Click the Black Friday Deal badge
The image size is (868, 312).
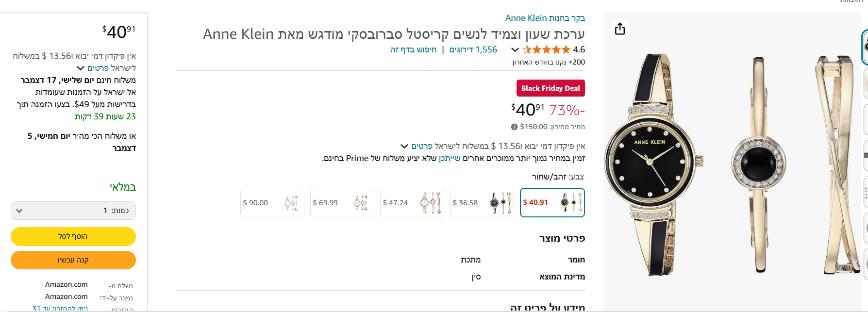pyautogui.click(x=551, y=88)
